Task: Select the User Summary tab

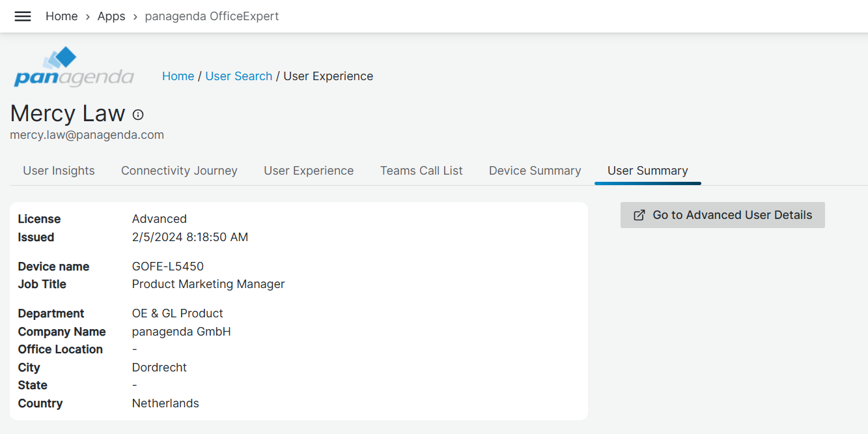Action: point(648,171)
